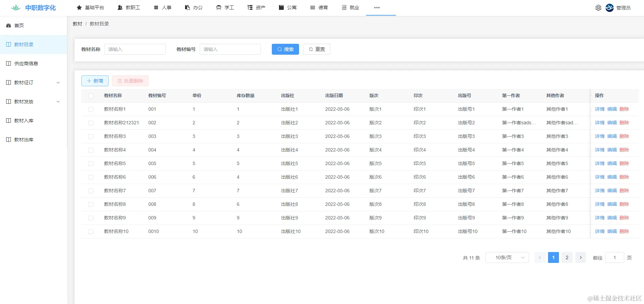
Task: Check the row for 教材名称6
Action: coord(91,177)
